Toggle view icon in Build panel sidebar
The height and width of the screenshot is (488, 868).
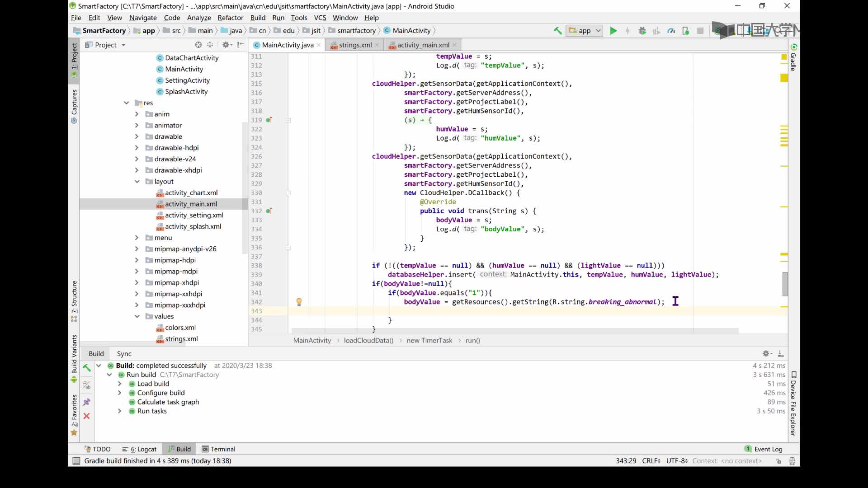(x=87, y=385)
